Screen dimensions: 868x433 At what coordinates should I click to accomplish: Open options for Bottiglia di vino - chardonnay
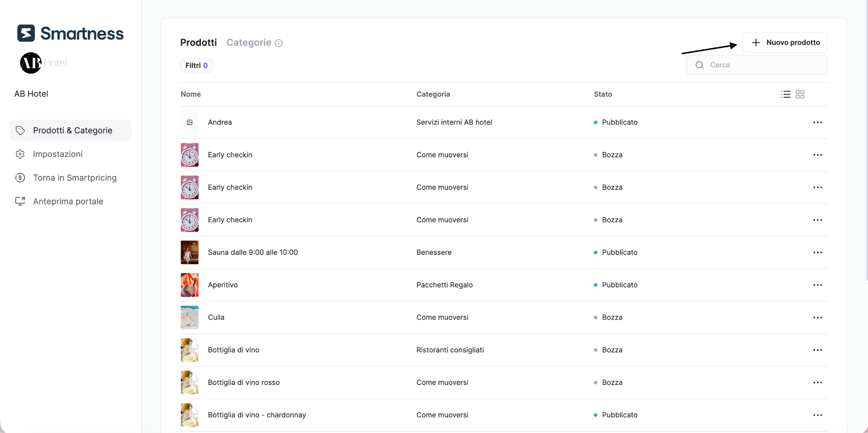(x=818, y=415)
